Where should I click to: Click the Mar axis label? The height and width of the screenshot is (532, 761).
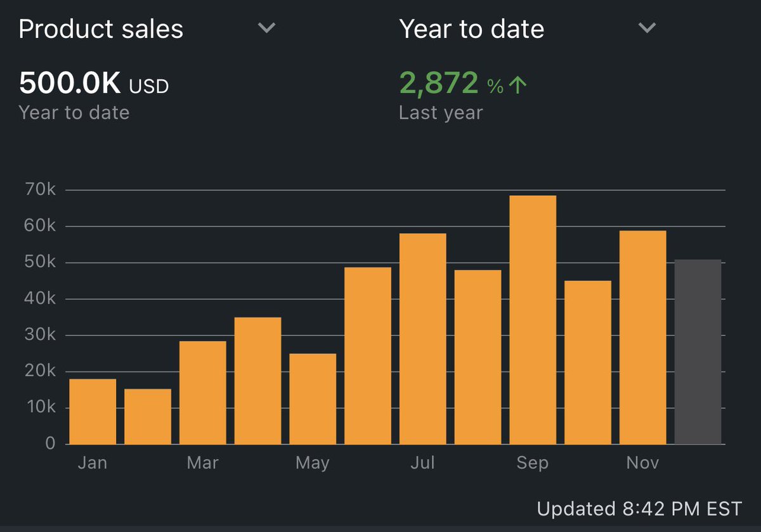point(203,464)
